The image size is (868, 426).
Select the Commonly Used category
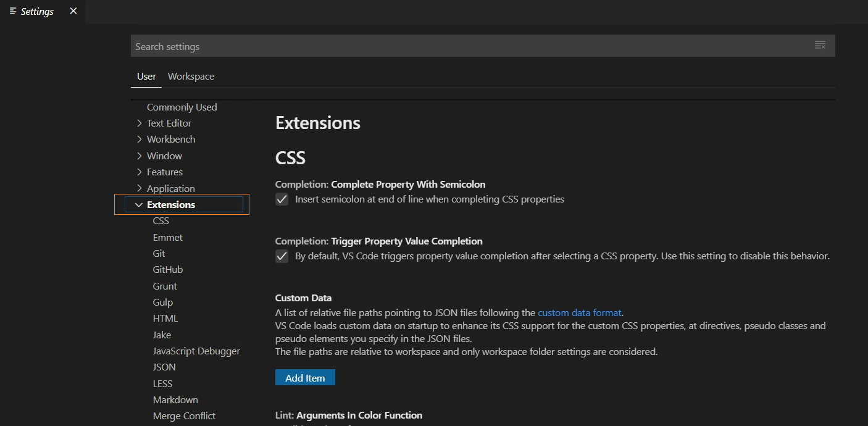point(182,107)
